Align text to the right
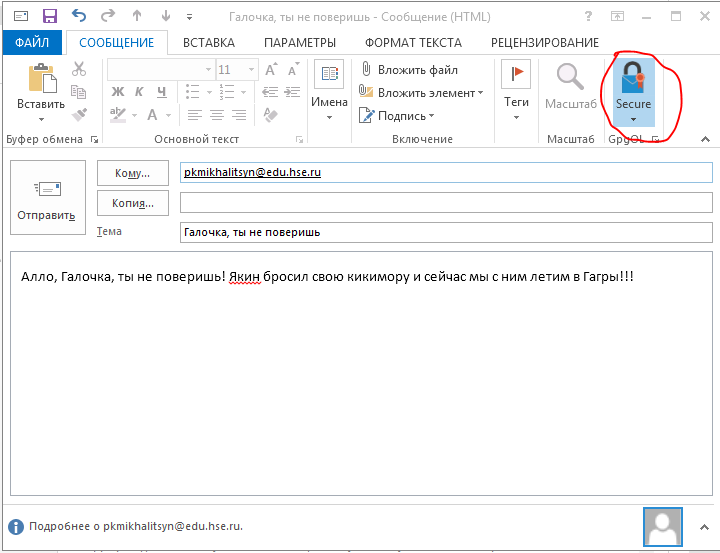The width and height of the screenshot is (720, 553). click(x=239, y=114)
